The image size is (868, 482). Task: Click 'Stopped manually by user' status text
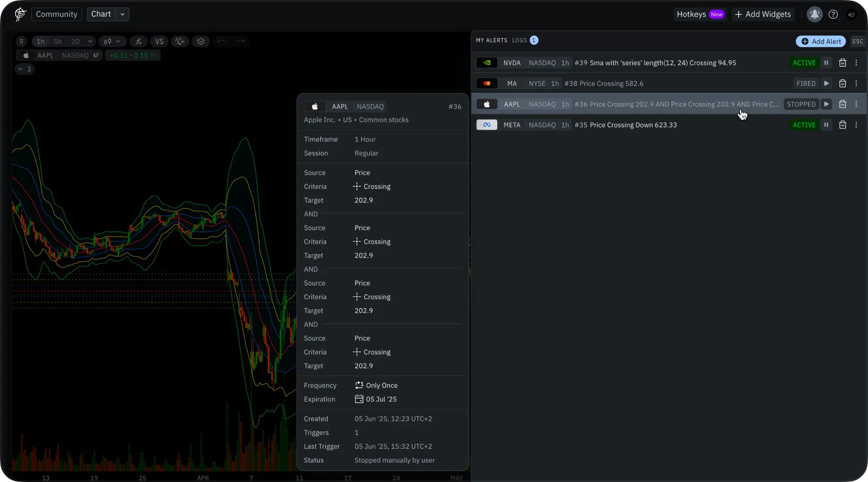pyautogui.click(x=394, y=460)
